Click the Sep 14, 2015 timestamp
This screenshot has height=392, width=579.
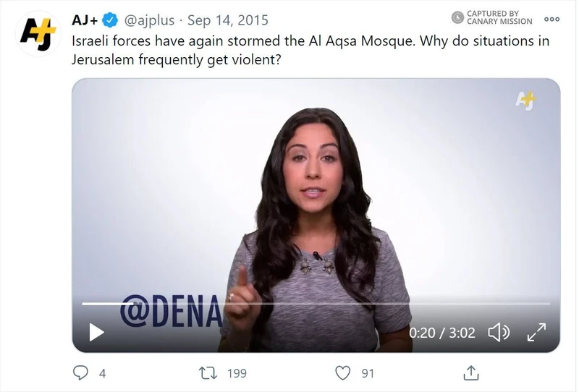(228, 20)
